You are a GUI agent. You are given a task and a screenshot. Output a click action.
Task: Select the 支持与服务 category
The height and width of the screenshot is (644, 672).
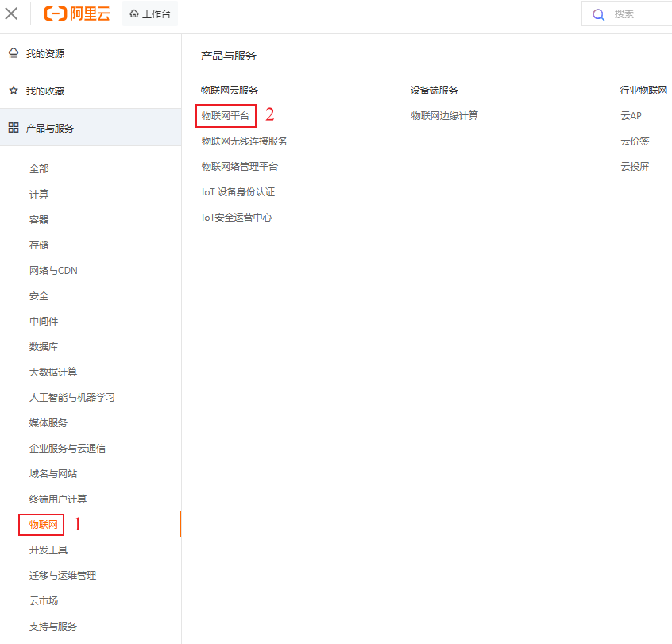52,626
